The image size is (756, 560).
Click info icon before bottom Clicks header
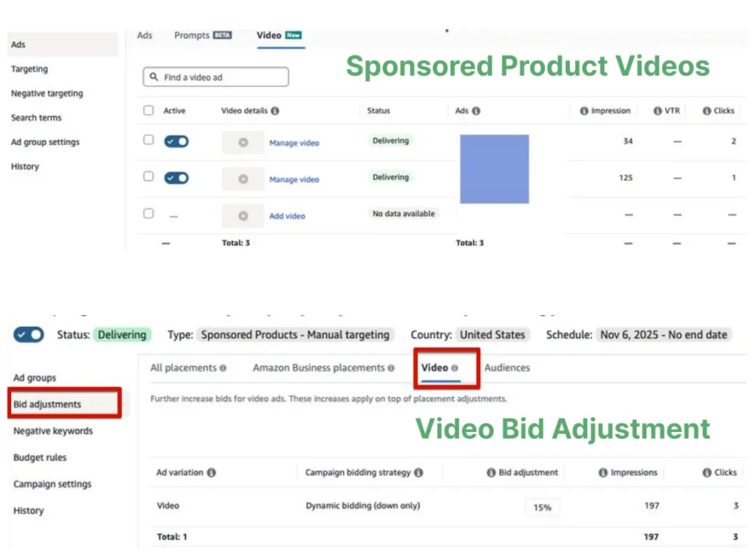tap(707, 472)
